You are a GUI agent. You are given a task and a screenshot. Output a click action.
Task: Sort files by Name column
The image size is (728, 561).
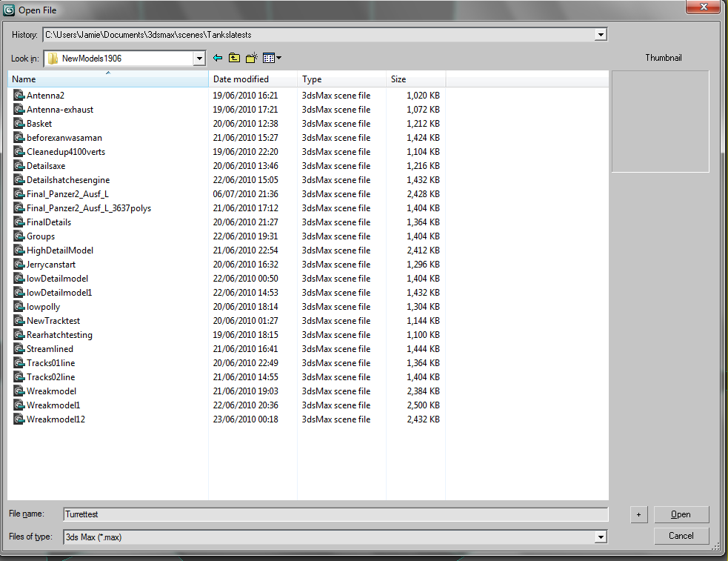(107, 79)
